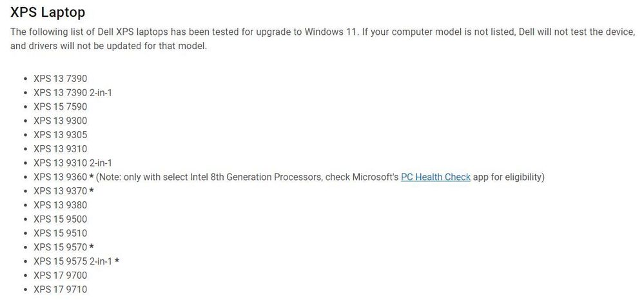The image size is (644, 302).
Task: Click the XPS 17 9710 entry
Action: (x=61, y=289)
